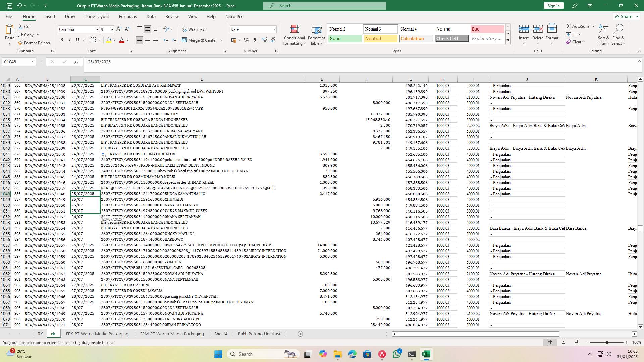Click the Excel icon in the taskbar
644x362 pixels.
[426, 354]
